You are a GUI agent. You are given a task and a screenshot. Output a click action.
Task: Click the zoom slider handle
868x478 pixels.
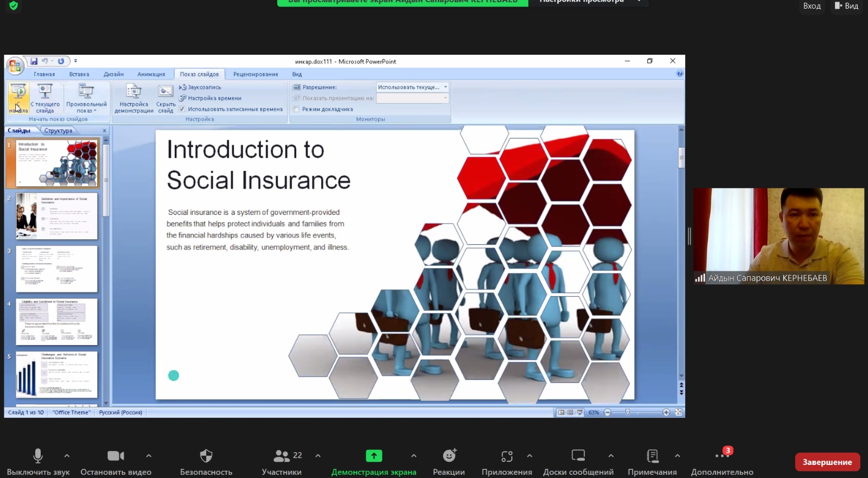[628, 412]
